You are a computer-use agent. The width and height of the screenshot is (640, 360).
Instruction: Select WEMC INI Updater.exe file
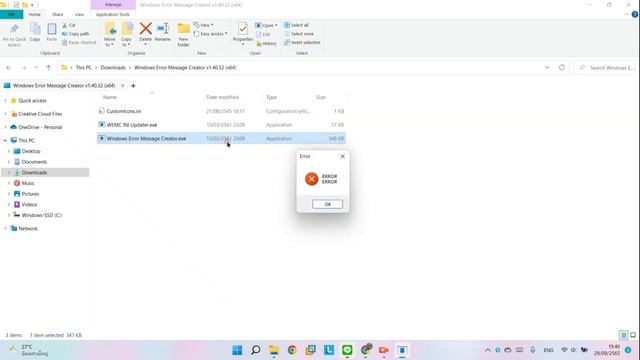click(221, 125)
